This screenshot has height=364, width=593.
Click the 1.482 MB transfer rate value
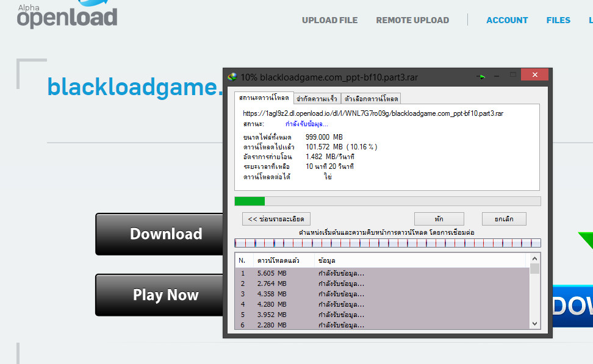330,157
